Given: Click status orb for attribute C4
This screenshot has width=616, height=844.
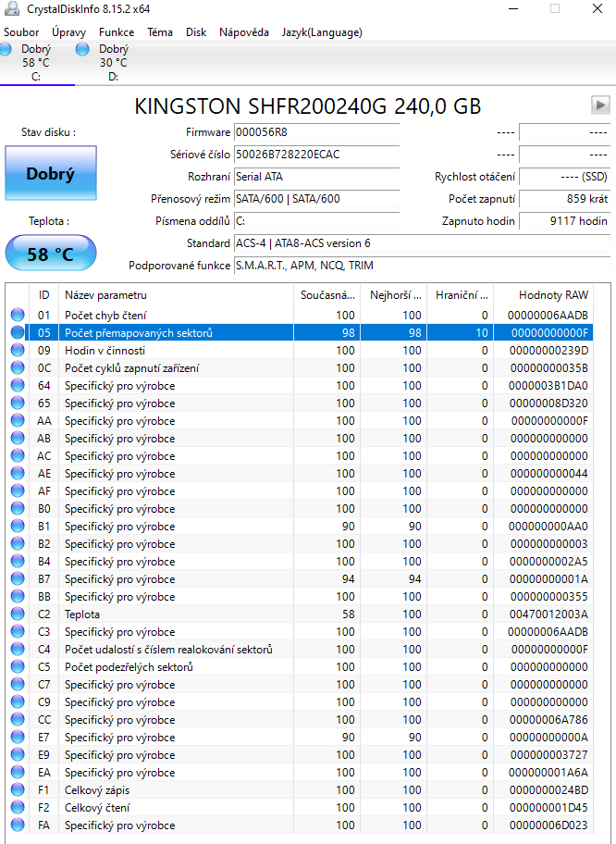Looking at the screenshot, I should (x=18, y=649).
